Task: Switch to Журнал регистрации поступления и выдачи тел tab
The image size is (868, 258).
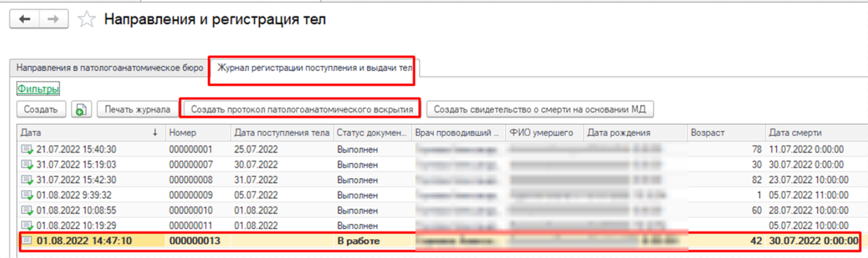Action: [311, 68]
